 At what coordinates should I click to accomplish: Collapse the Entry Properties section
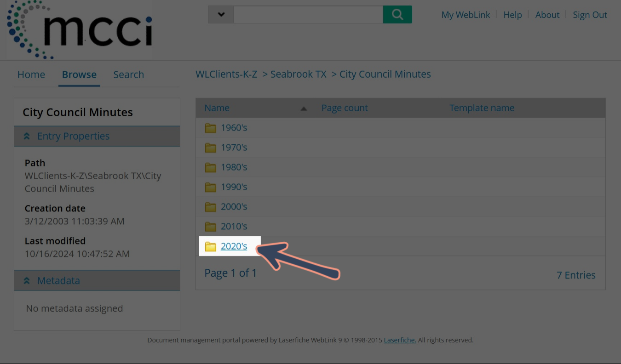[x=27, y=136]
